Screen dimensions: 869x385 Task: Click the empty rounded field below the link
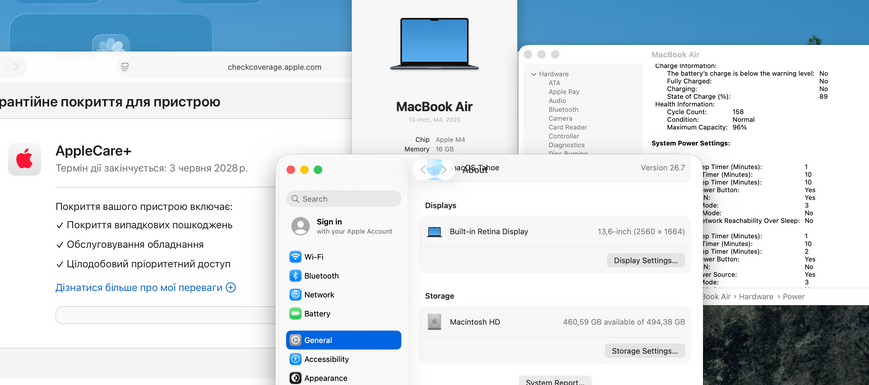[x=166, y=315]
